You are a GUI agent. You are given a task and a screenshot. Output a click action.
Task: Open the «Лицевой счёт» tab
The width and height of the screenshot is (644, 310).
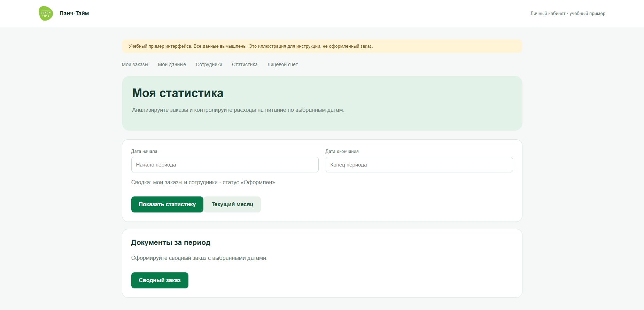(282, 64)
